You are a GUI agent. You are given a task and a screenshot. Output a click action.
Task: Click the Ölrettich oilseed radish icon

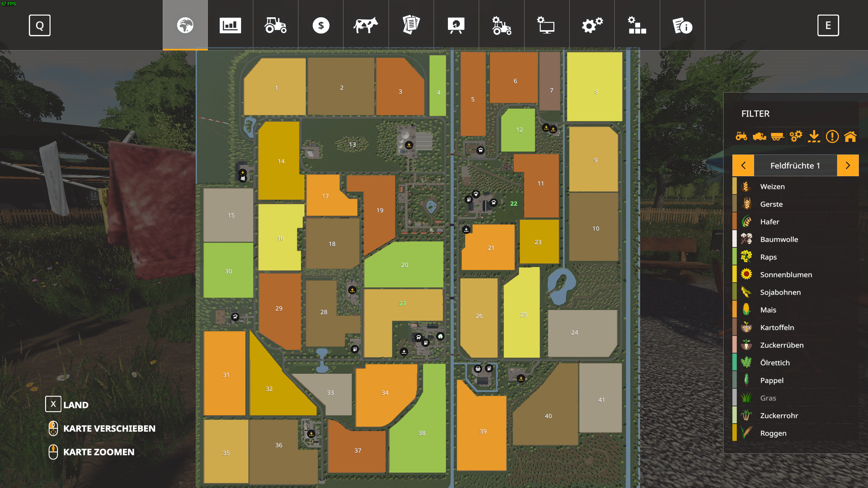click(x=746, y=363)
